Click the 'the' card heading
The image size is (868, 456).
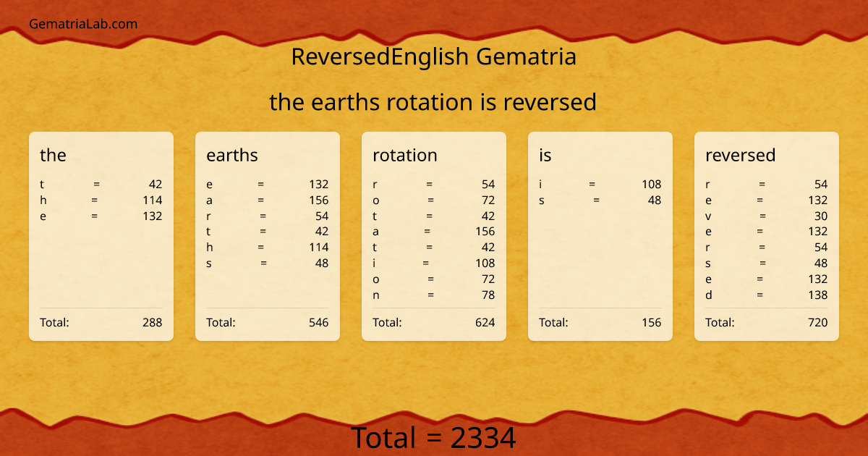point(53,155)
